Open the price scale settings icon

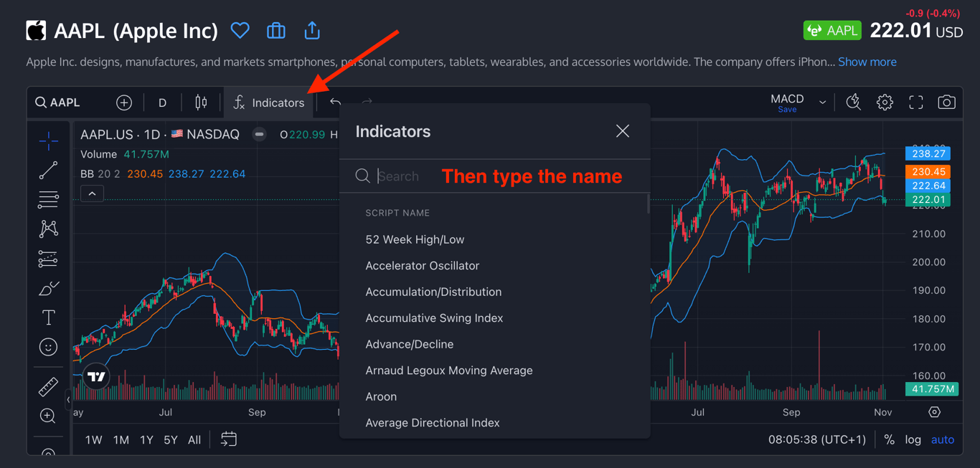coord(934,412)
